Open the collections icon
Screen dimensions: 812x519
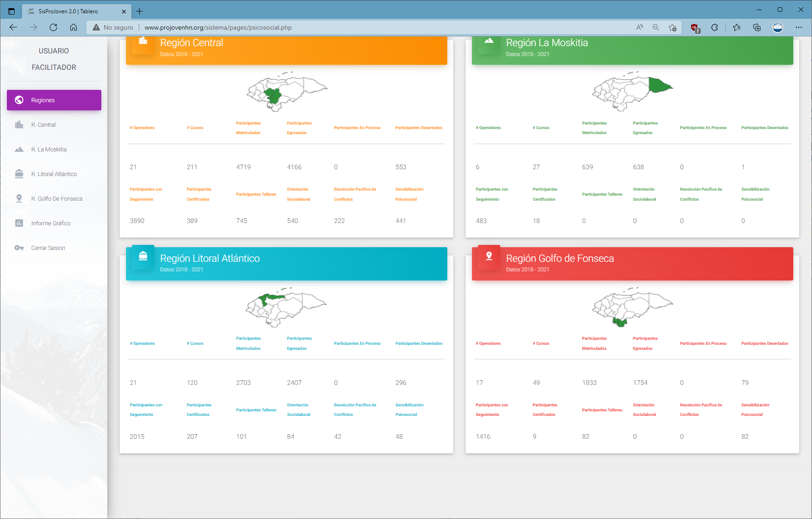(757, 27)
